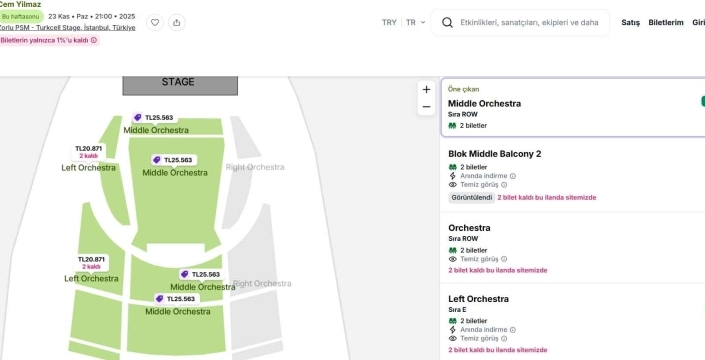Open Zorlu PSM venue link
The image size is (705, 360).
tap(67, 28)
